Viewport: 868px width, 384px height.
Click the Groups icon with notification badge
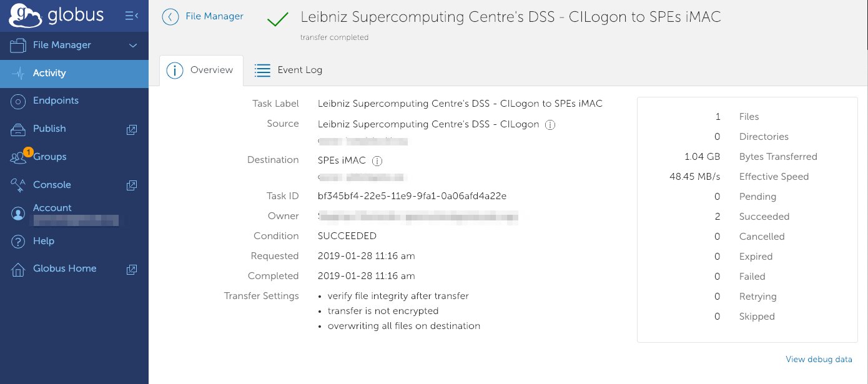(19, 157)
